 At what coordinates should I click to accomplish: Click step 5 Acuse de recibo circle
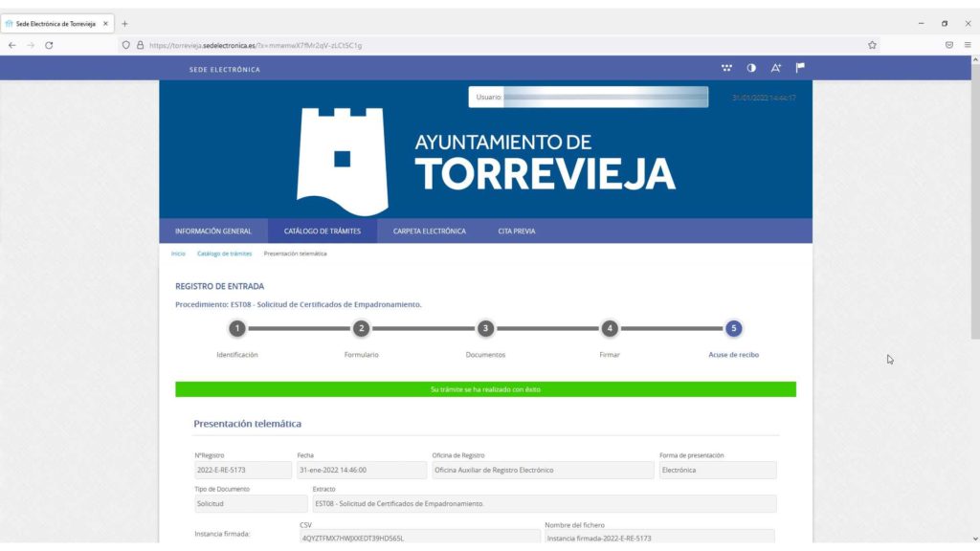(734, 328)
